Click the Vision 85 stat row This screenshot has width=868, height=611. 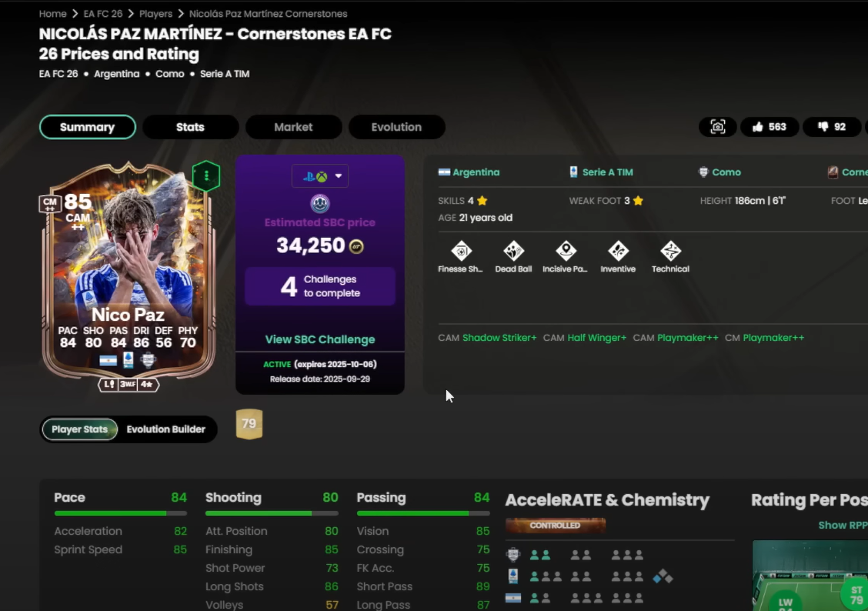(x=423, y=531)
